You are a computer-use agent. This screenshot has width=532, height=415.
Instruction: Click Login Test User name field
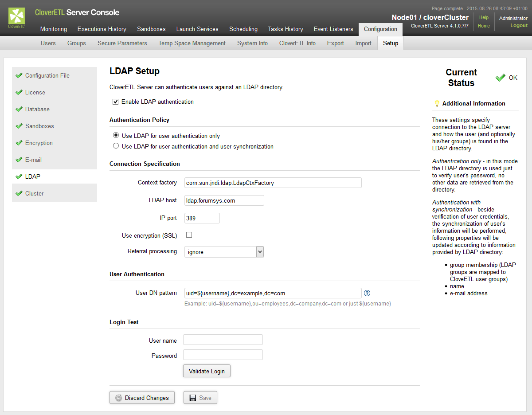pyautogui.click(x=223, y=340)
